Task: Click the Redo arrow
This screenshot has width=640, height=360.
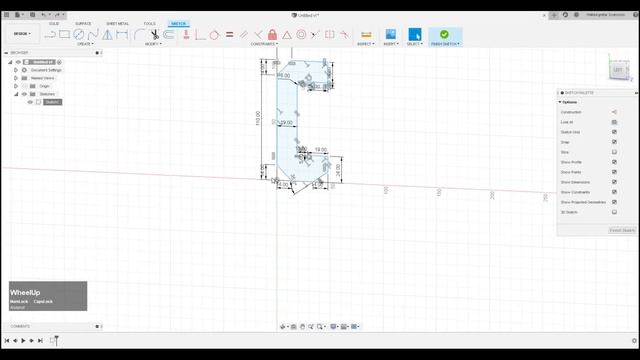Action: click(x=57, y=15)
